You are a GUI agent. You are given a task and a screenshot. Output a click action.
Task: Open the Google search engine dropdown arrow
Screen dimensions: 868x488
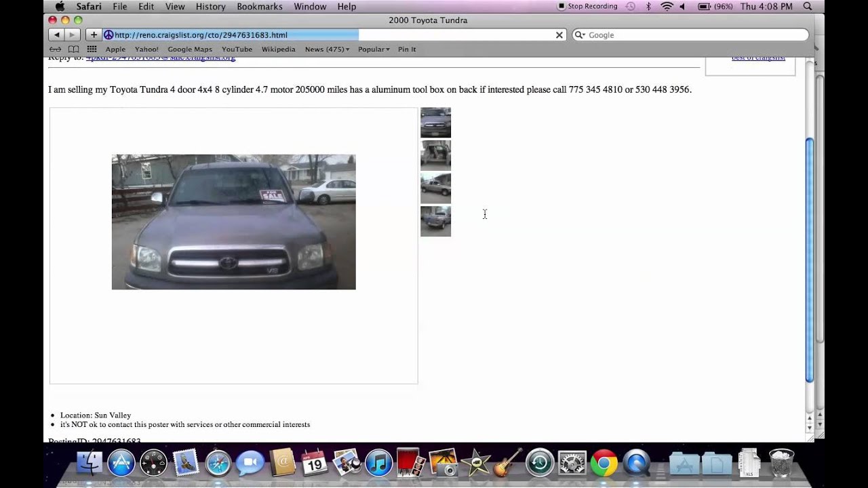click(580, 35)
